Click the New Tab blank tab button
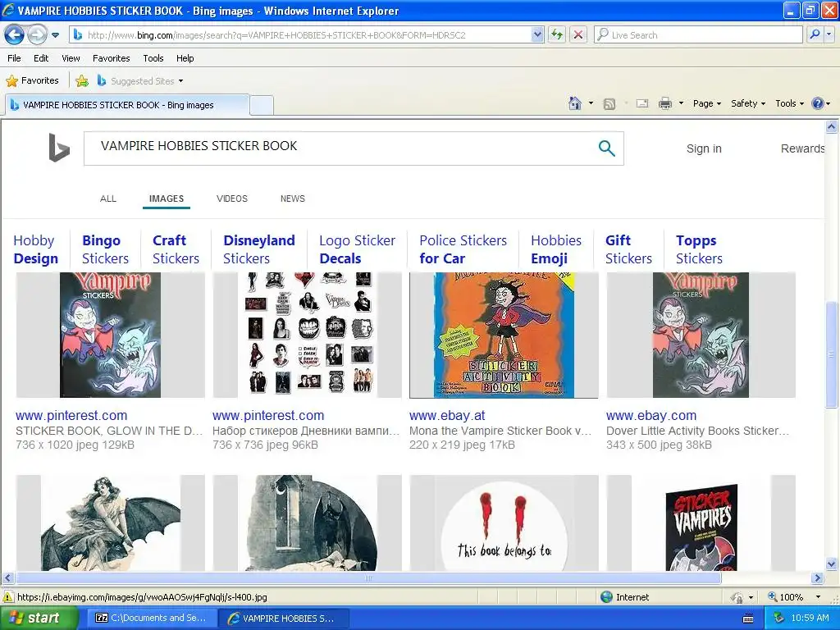The height and width of the screenshot is (630, 840). 262,105
